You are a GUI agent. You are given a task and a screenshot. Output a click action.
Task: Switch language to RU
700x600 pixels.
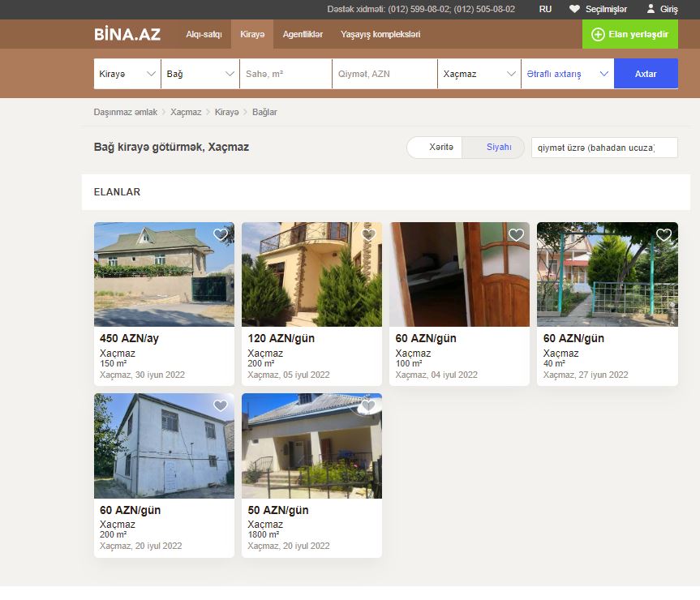click(x=545, y=9)
